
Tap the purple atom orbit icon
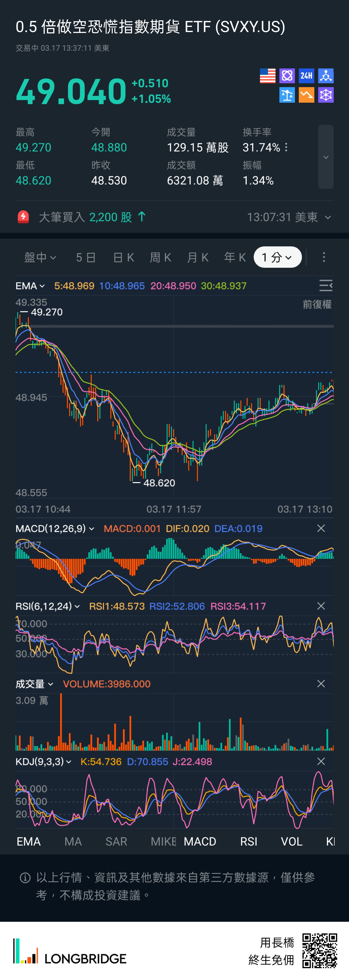(287, 76)
